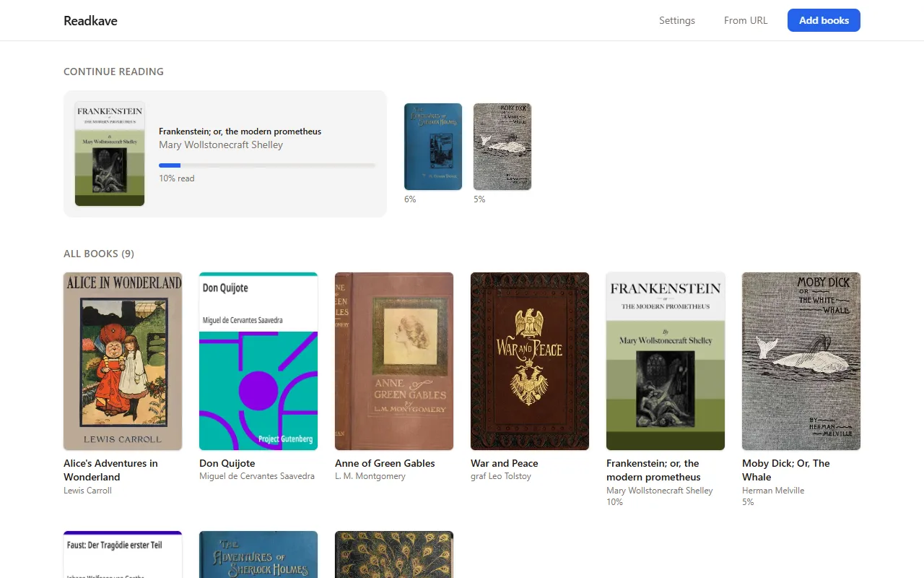Open Frankenstein cover in All Books grid
The height and width of the screenshot is (578, 924).
coord(666,361)
